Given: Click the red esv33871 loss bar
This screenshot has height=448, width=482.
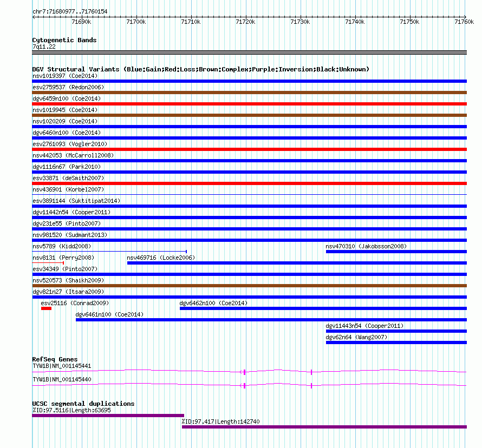Looking at the screenshot, I should (x=250, y=183).
